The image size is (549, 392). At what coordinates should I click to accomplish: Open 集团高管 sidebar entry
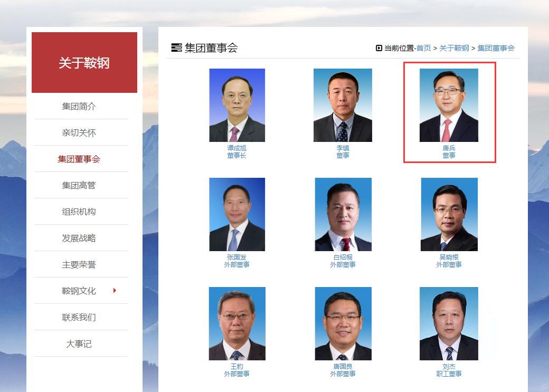click(x=79, y=185)
